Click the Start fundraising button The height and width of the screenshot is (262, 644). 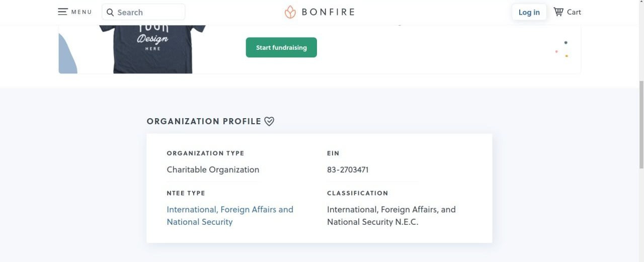281,47
